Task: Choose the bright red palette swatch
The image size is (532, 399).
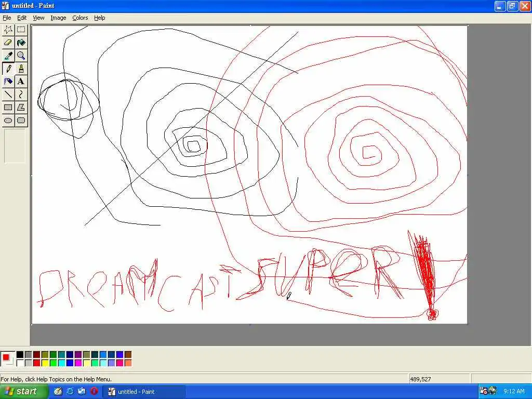Action: pyautogui.click(x=37, y=363)
